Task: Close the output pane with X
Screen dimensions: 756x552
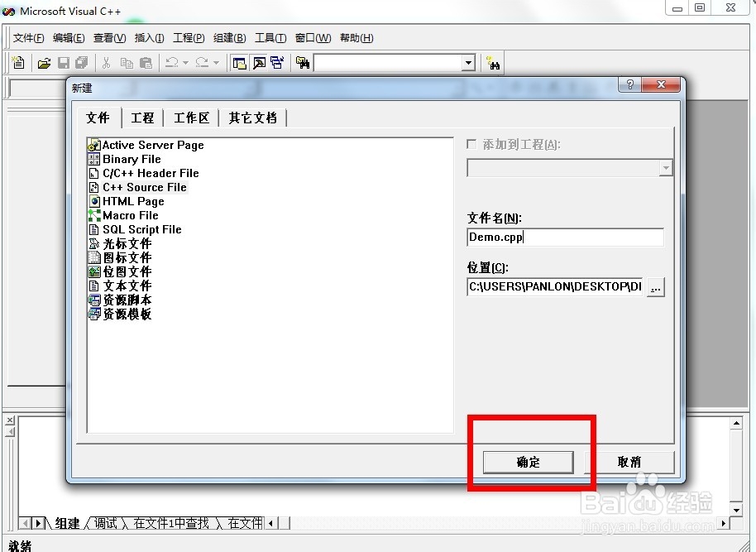Action: pyautogui.click(x=10, y=420)
